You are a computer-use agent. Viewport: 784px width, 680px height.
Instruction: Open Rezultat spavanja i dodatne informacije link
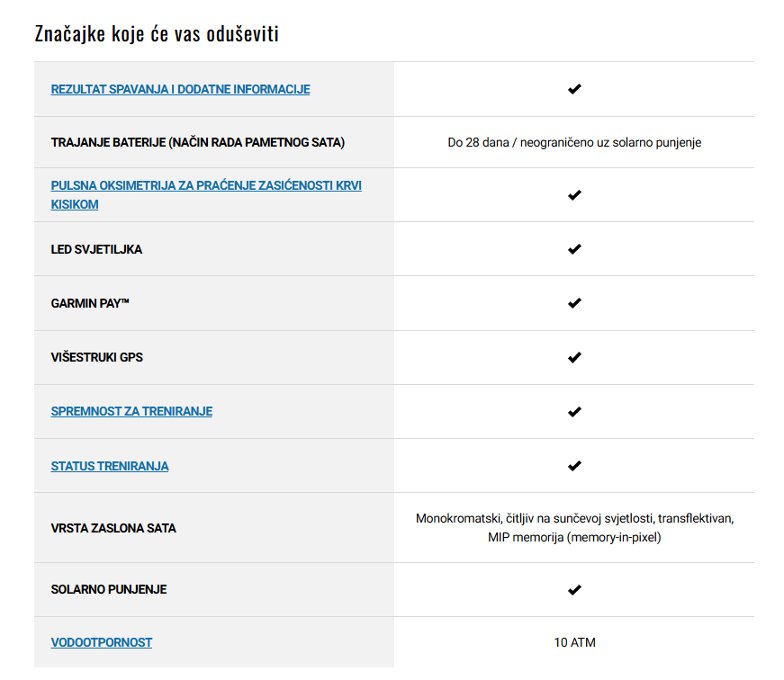tap(180, 89)
